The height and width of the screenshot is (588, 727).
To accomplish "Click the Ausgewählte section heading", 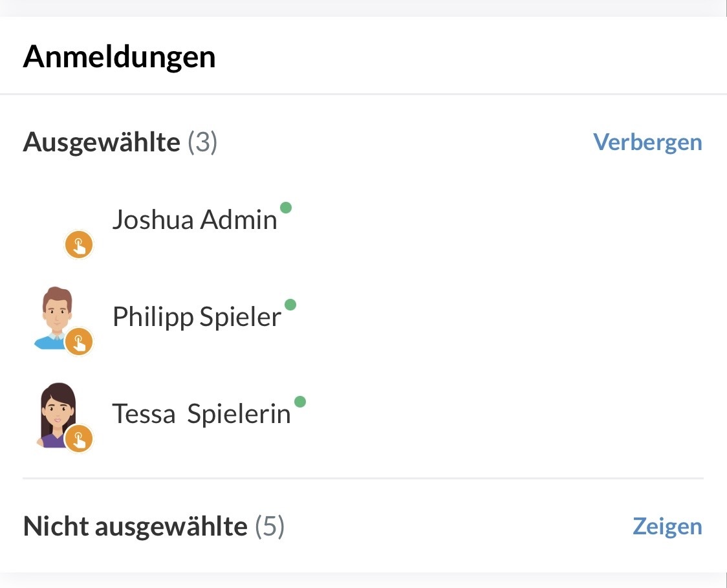I will tap(102, 142).
